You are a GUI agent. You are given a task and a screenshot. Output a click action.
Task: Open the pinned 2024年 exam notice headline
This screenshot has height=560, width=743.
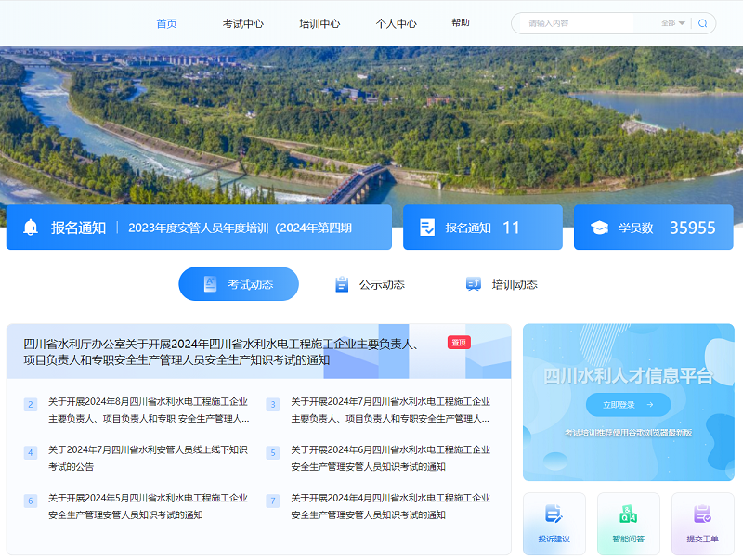pos(221,352)
